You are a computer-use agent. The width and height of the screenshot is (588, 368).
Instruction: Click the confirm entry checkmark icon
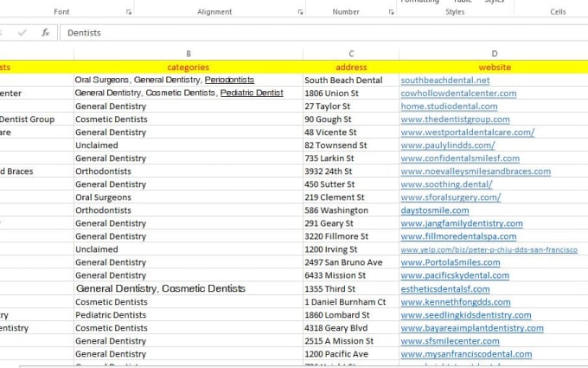click(22, 33)
